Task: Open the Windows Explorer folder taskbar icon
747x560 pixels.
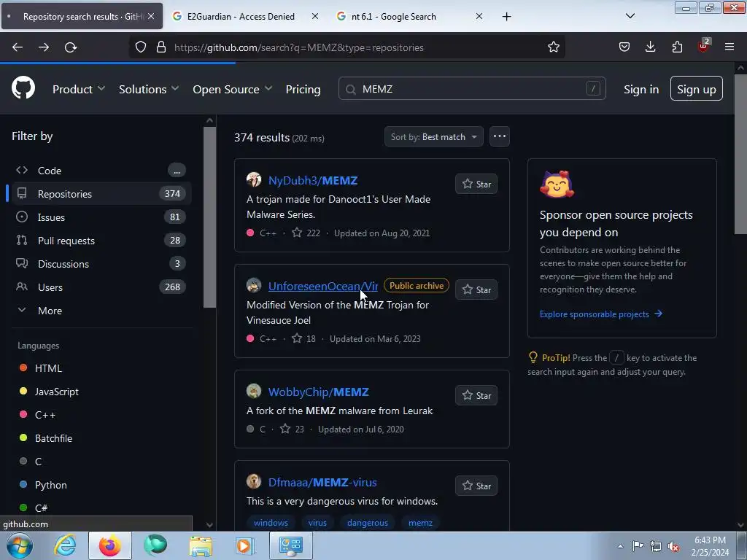Action: (x=201, y=545)
